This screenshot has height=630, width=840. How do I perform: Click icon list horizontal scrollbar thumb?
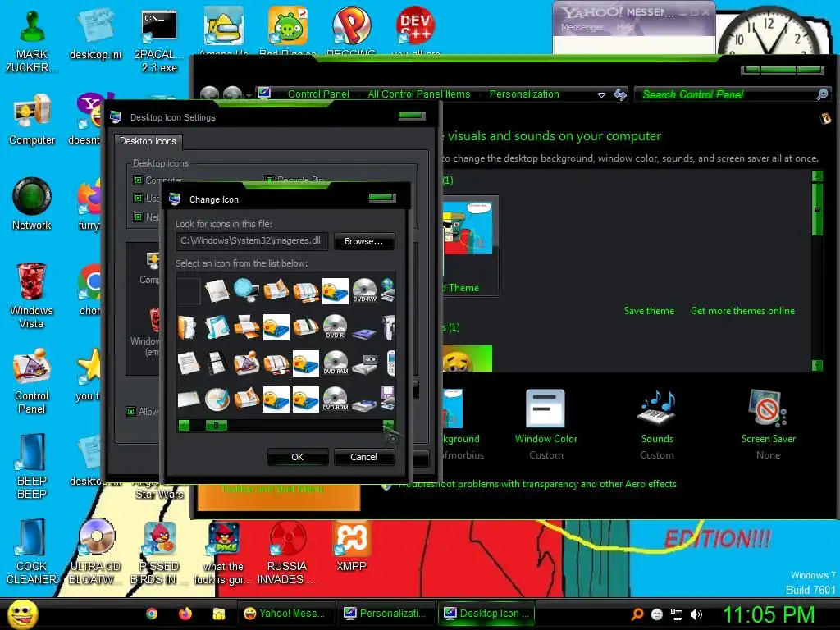click(217, 426)
